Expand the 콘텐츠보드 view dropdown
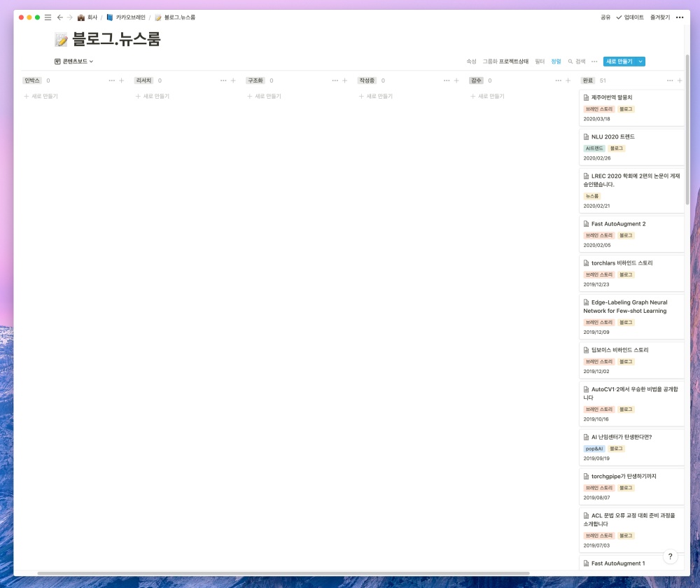Image resolution: width=700 pixels, height=588 pixels. pos(74,62)
